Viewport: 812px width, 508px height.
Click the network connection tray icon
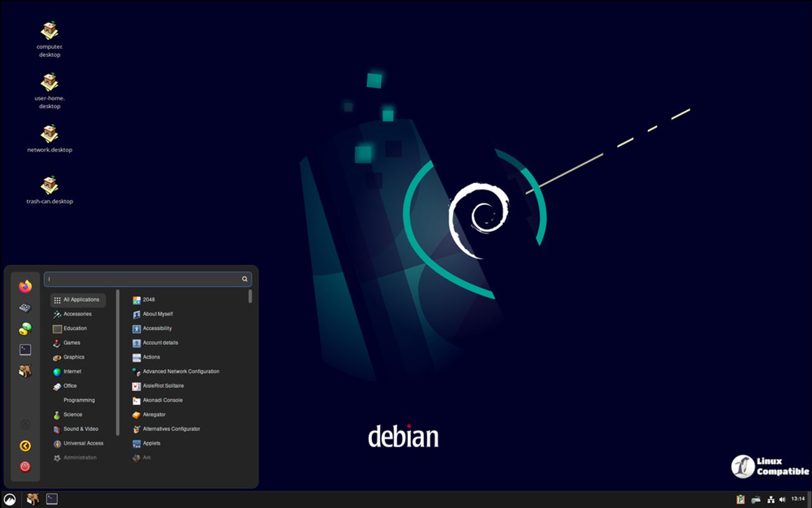tap(771, 500)
